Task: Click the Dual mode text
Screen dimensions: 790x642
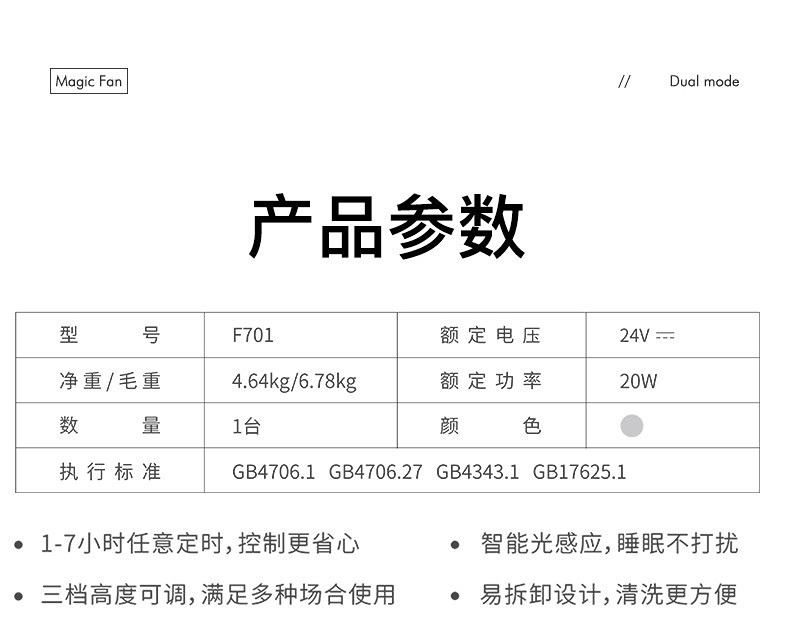Action: (704, 81)
